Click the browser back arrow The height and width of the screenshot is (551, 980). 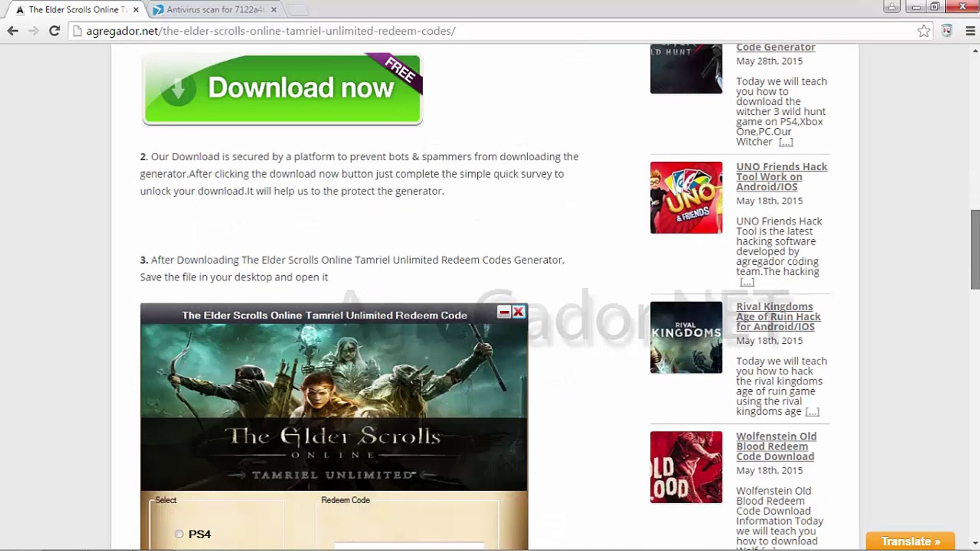click(13, 31)
